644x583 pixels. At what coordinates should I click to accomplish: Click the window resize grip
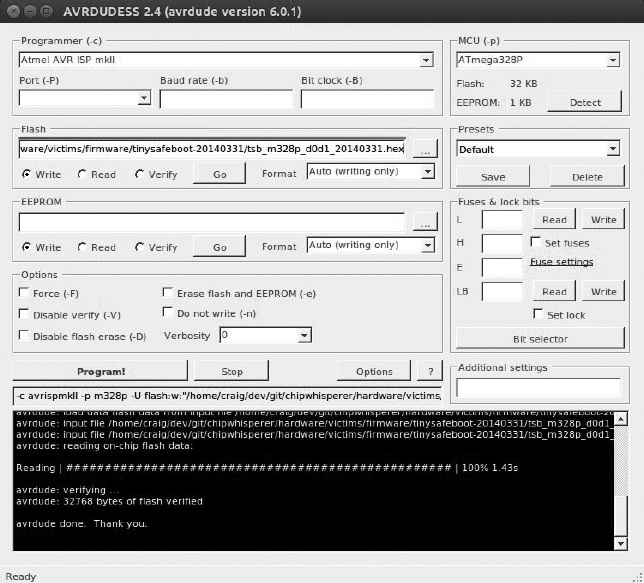(638, 577)
